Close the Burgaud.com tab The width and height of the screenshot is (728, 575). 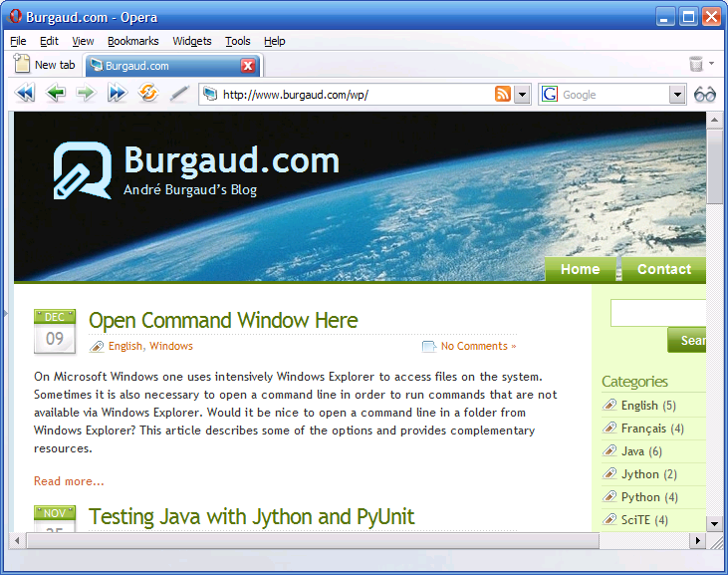248,66
